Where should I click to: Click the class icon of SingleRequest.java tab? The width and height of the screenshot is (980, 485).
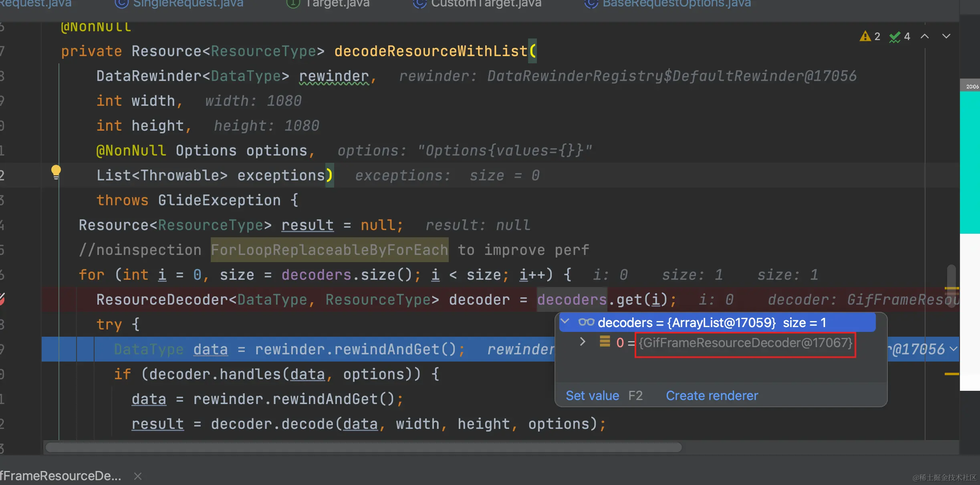[121, 4]
